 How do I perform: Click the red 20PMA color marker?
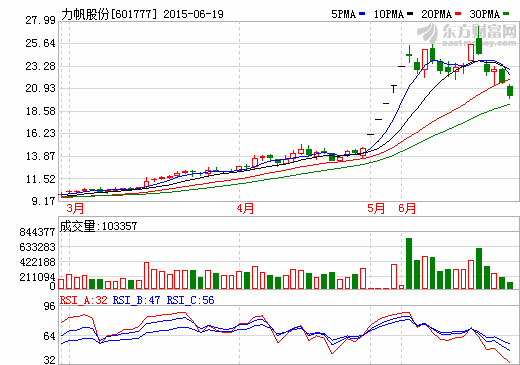(x=458, y=14)
